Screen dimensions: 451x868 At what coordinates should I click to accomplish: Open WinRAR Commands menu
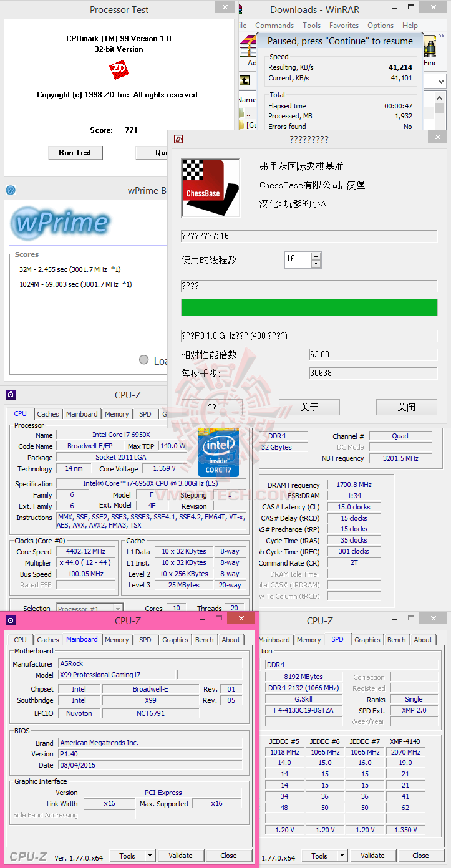point(274,26)
